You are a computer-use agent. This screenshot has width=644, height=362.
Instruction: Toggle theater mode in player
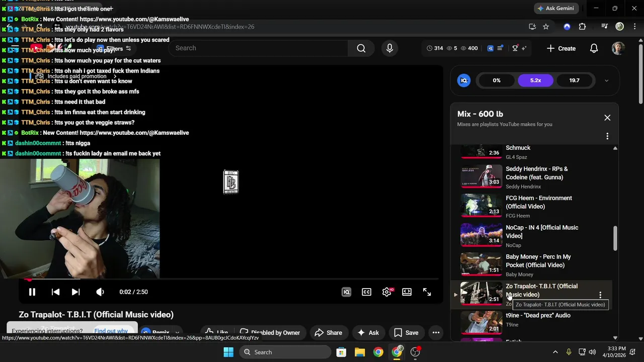tap(407, 292)
